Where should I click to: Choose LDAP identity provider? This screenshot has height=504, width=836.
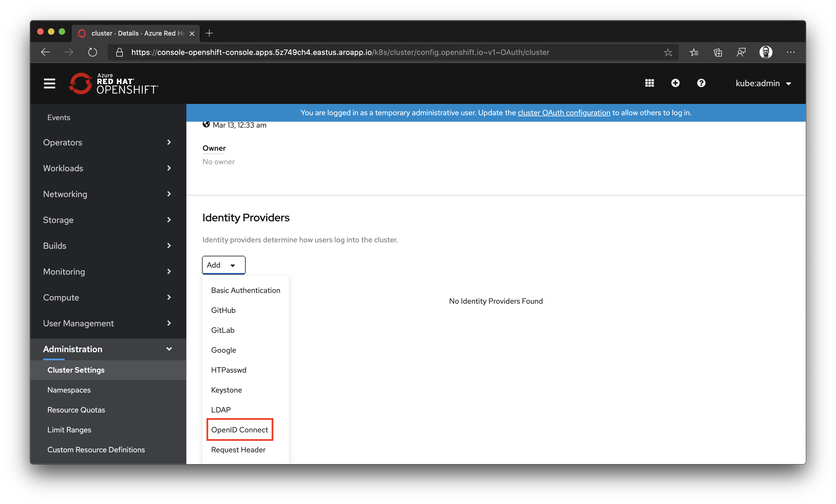[246, 410]
